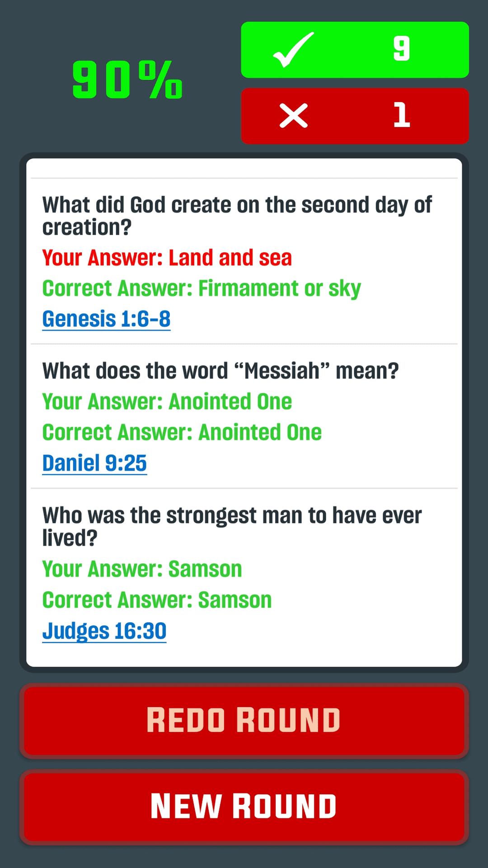The height and width of the screenshot is (868, 488).
Task: Tap "Correct Answer: Samson" line
Action: 157,600
